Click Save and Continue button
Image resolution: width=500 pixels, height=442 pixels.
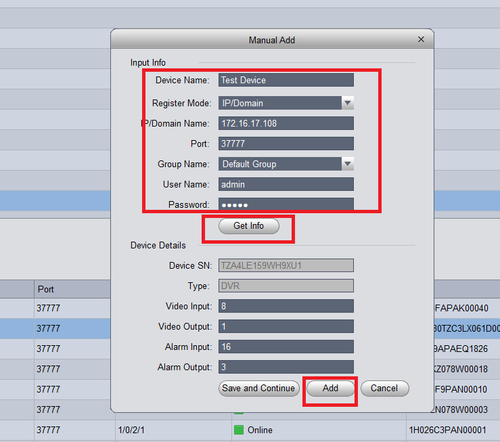(x=259, y=388)
